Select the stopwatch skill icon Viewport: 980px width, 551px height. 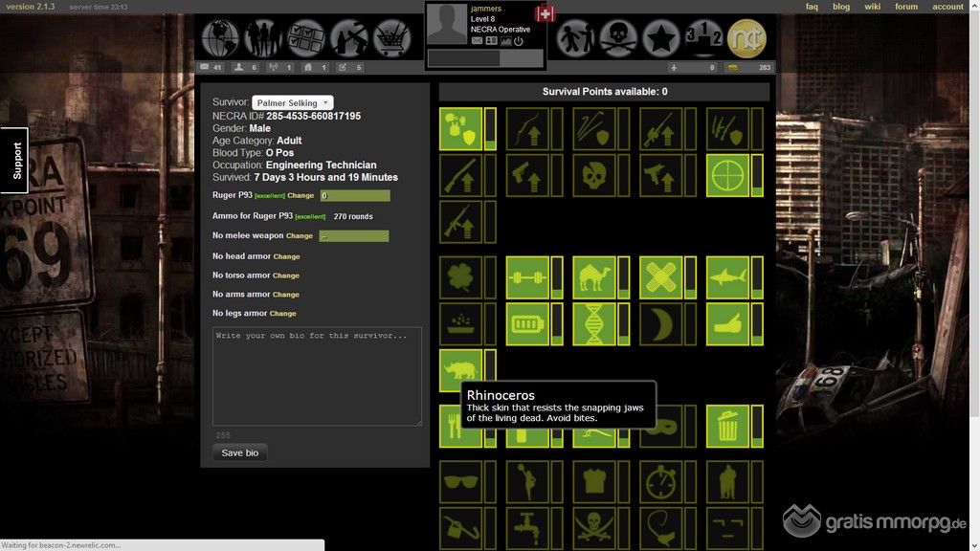pyautogui.click(x=661, y=481)
